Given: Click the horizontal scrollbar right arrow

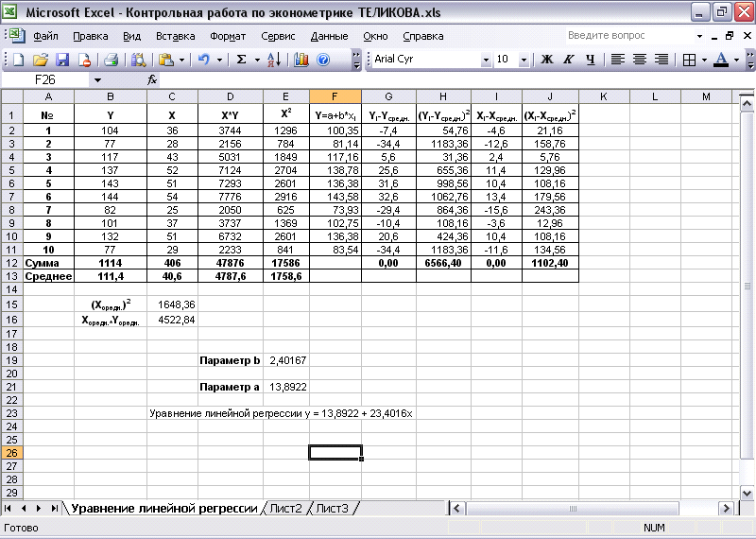Looking at the screenshot, I should (726, 508).
